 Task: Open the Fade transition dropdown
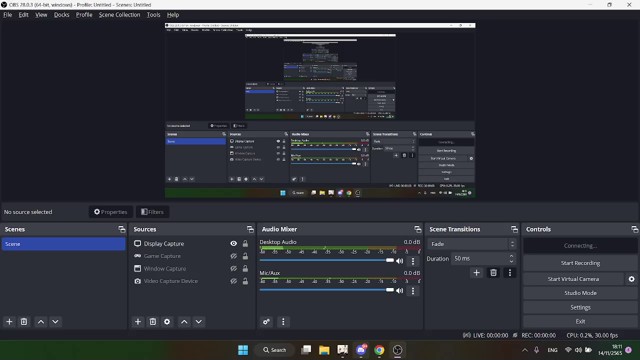(472, 244)
